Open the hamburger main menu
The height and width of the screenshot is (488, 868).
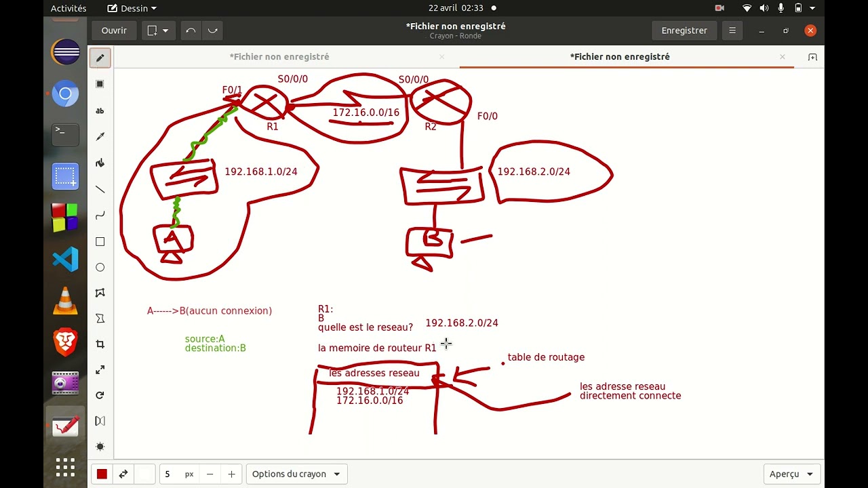[x=732, y=30]
